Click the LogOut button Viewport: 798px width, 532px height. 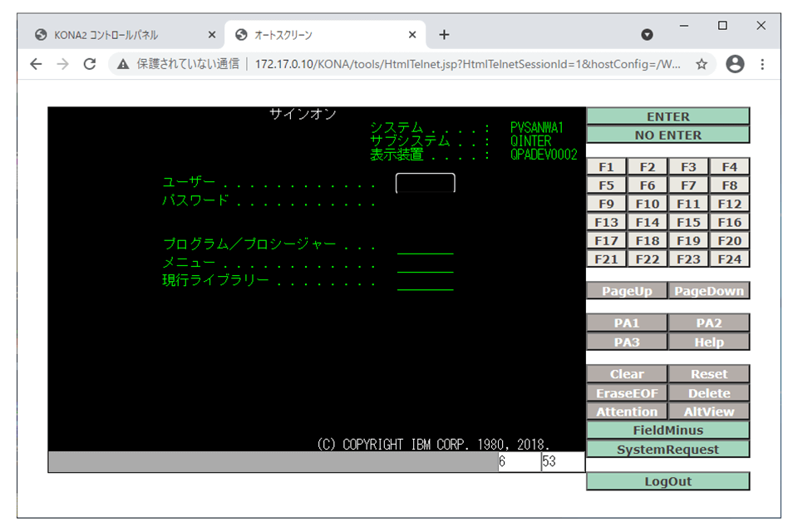pyautogui.click(x=667, y=481)
